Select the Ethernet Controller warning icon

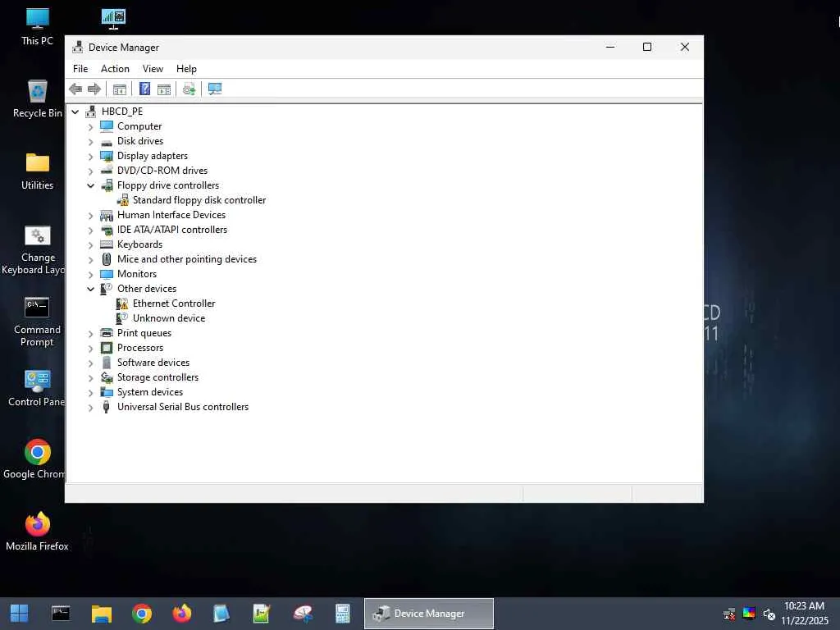point(122,304)
